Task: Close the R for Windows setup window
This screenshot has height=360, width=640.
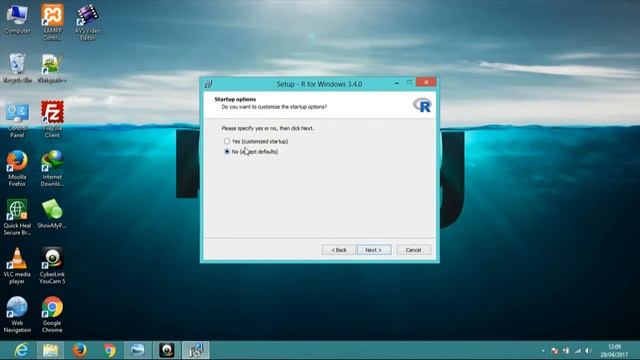Action: pos(426,82)
